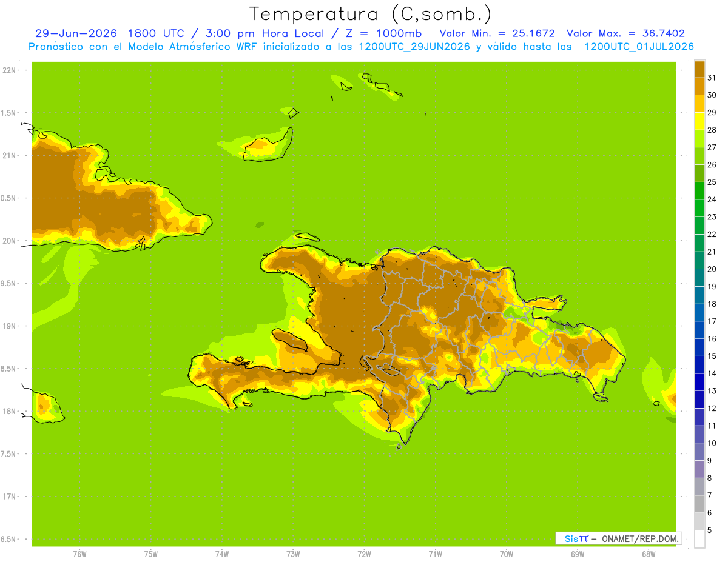The height and width of the screenshot is (562, 728).
Task: Click the '20N' latitude label
Action: [x=8, y=241]
